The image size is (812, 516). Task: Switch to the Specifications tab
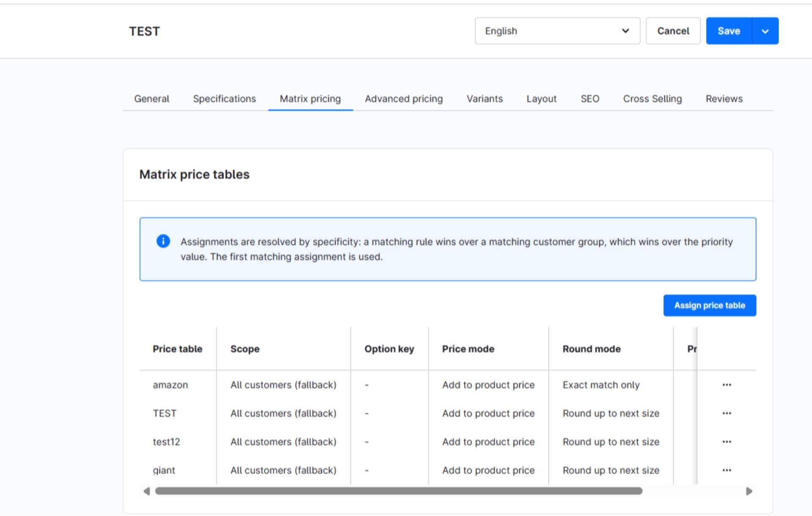coord(224,99)
